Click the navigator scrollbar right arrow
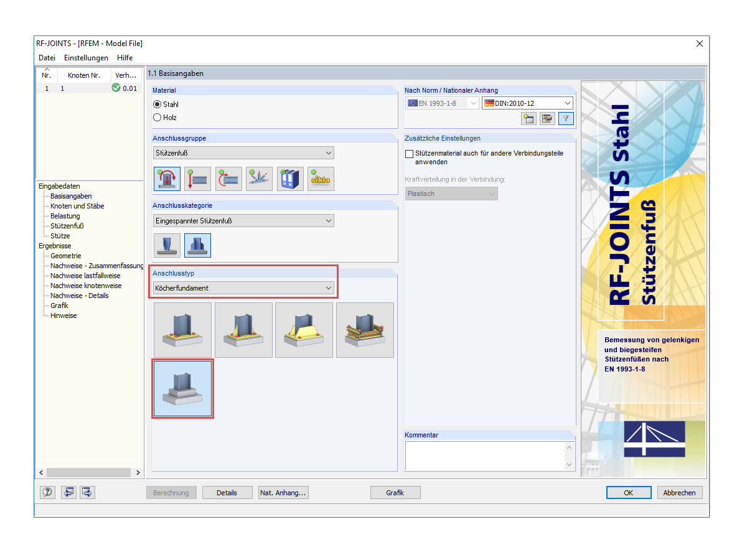This screenshot has height=560, width=747. tap(138, 473)
